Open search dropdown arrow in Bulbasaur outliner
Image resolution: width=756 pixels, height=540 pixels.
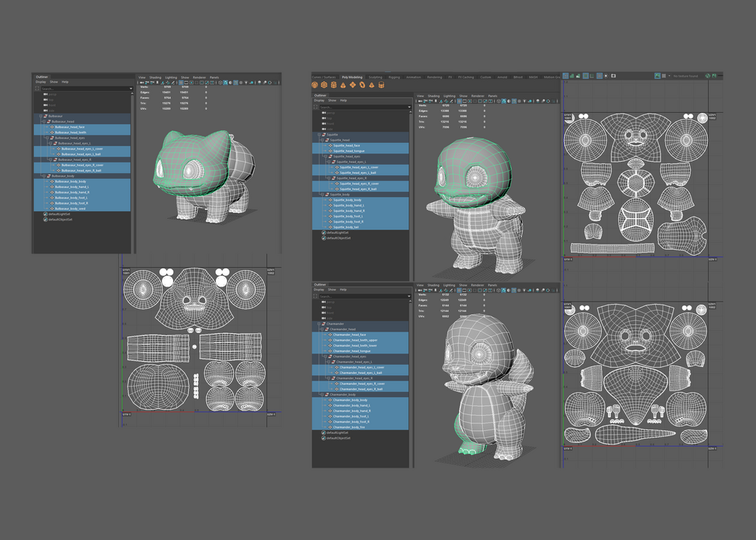click(x=131, y=89)
